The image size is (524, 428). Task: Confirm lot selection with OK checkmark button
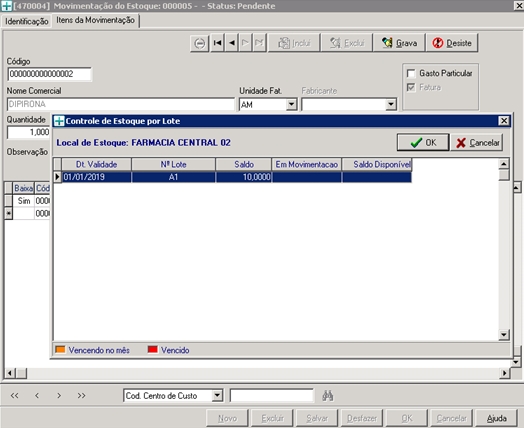423,143
